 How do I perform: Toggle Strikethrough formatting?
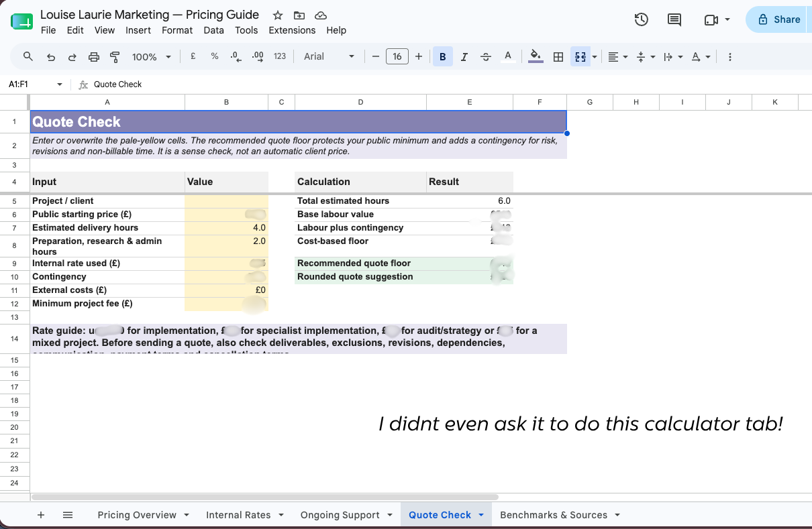coord(486,57)
